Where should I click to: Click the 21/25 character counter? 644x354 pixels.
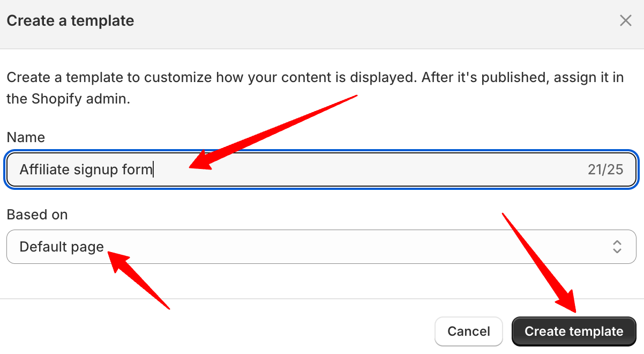tap(605, 170)
